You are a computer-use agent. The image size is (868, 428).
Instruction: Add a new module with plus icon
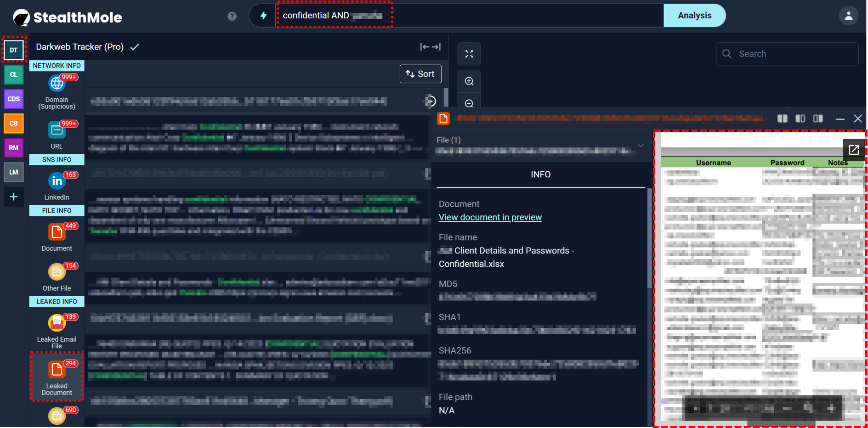[x=14, y=197]
